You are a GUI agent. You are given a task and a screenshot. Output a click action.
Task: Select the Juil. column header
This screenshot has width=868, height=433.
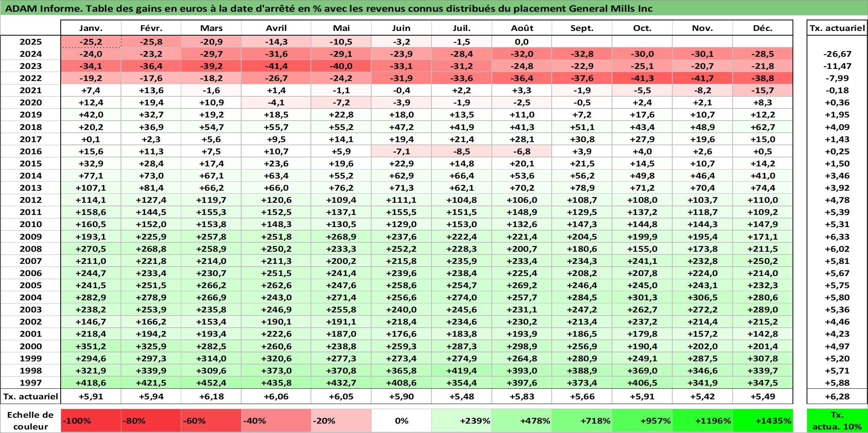[x=462, y=28]
